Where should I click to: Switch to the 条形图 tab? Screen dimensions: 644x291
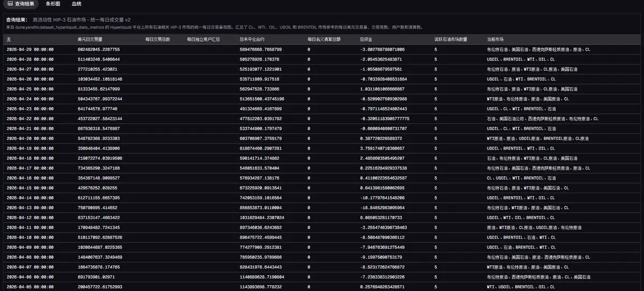pyautogui.click(x=53, y=4)
